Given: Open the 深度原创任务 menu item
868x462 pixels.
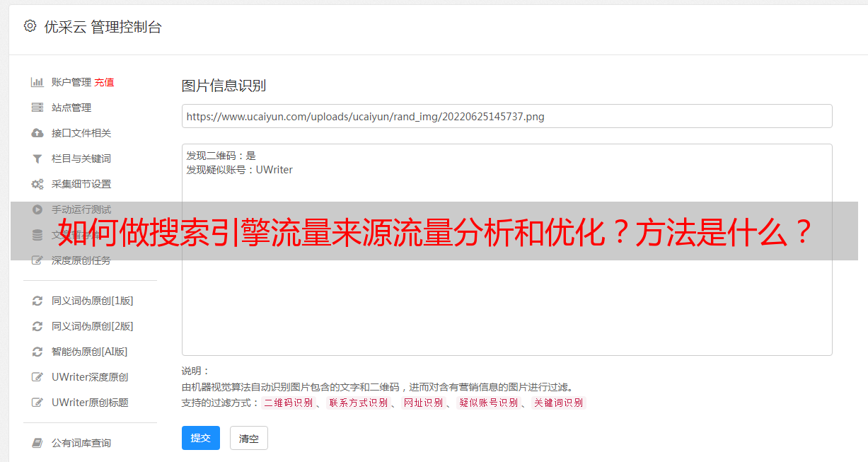Looking at the screenshot, I should 81,260.
